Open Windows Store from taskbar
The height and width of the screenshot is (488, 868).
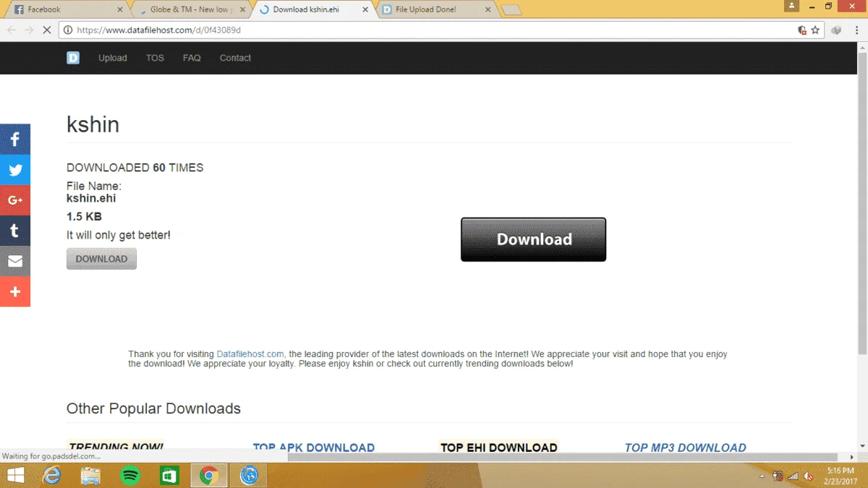(x=169, y=475)
